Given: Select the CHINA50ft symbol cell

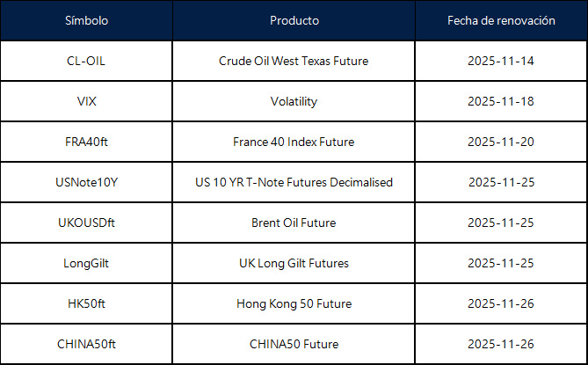Looking at the screenshot, I should point(86,344).
